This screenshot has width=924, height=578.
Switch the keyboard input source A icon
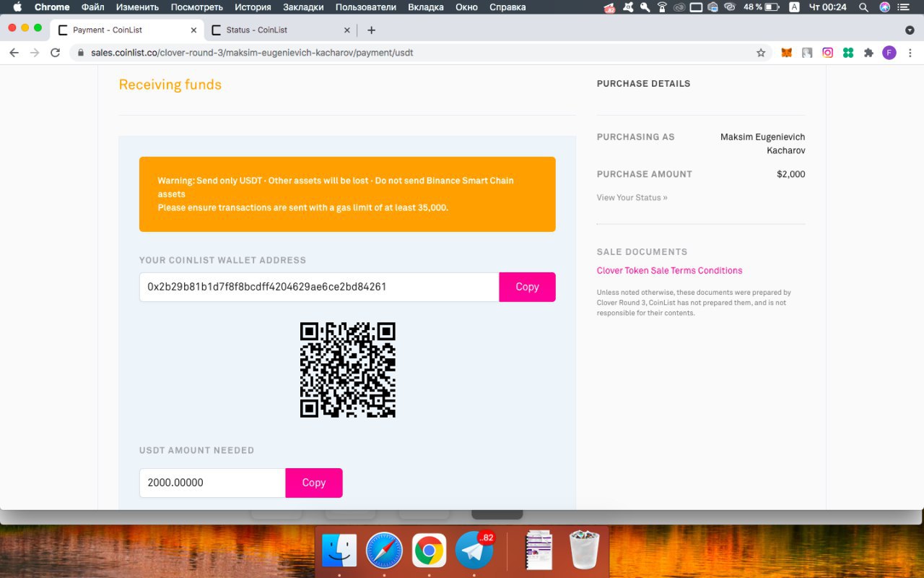coord(794,7)
